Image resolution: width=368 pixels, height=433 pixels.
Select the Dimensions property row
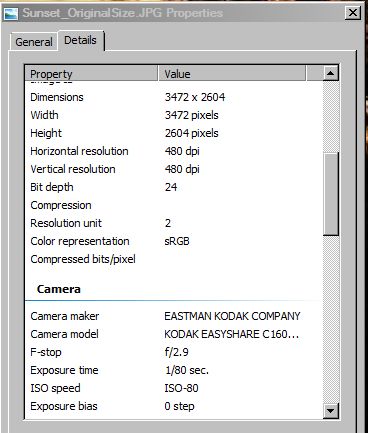coord(174,97)
